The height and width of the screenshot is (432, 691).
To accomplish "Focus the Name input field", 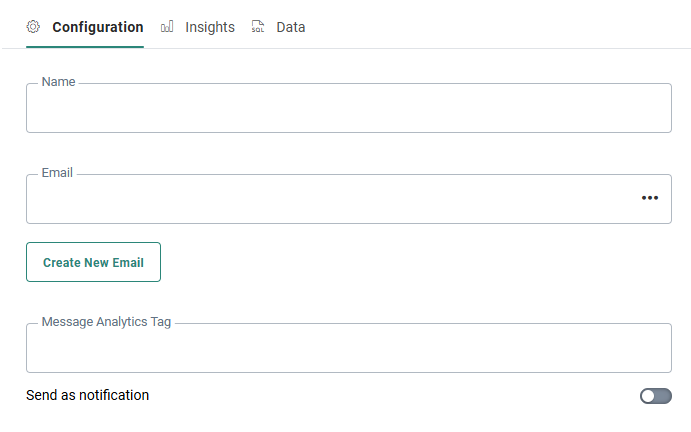I will coord(348,109).
